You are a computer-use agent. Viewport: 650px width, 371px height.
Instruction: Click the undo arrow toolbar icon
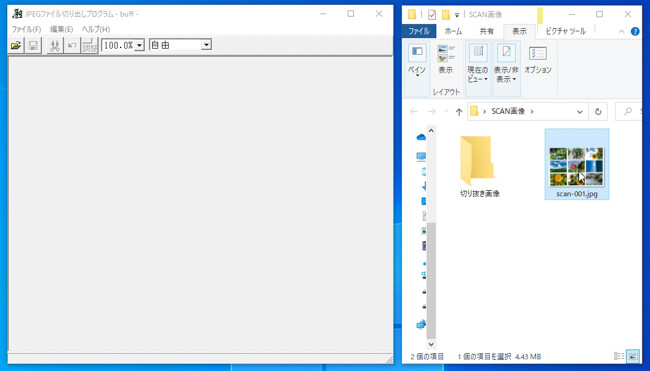coord(72,45)
